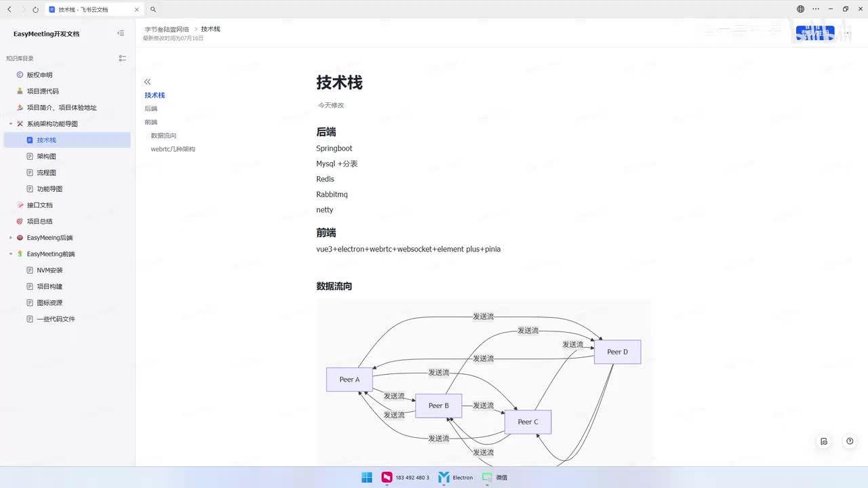Click the NVM安装 document icon
The width and height of the screenshot is (868, 488).
[x=30, y=270]
